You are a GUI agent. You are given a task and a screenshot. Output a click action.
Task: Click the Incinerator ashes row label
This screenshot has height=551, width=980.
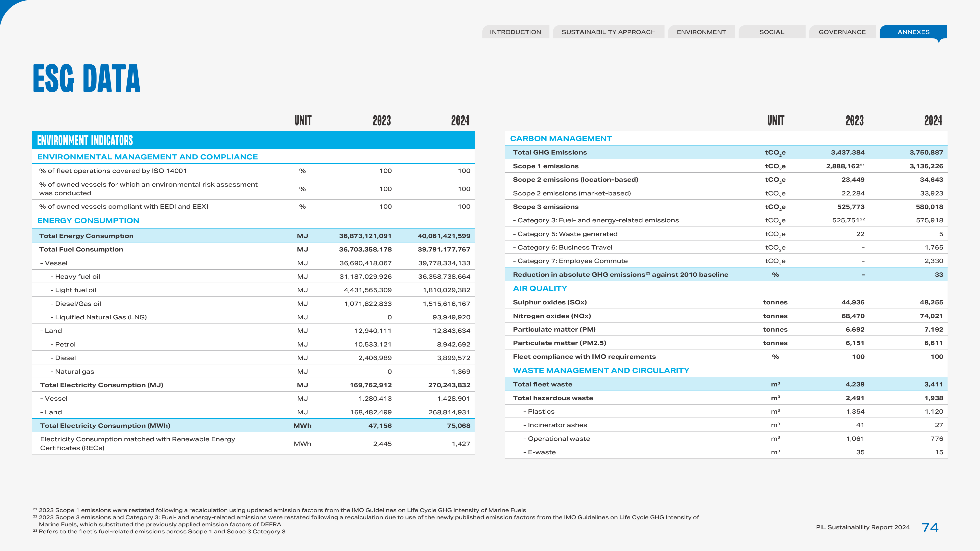(x=555, y=425)
